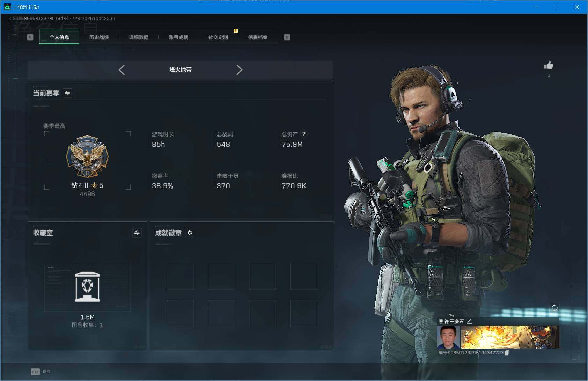Click the 钻石II rank badge emblem
This screenshot has width=588, height=381.
[x=87, y=157]
